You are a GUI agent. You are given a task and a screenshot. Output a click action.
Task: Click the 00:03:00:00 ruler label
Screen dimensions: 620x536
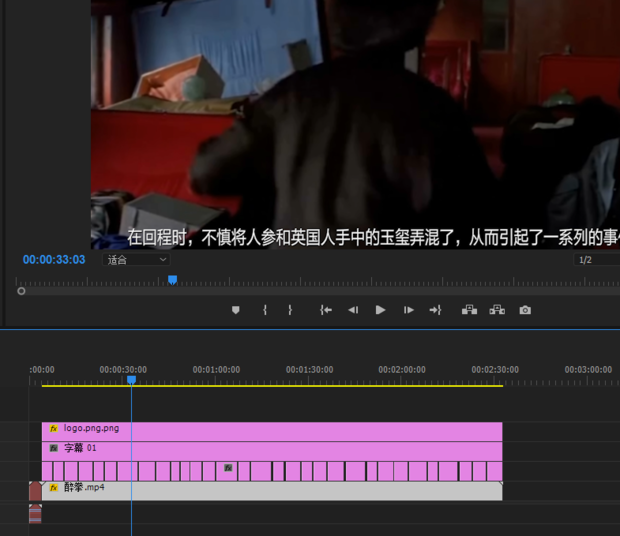pos(588,370)
